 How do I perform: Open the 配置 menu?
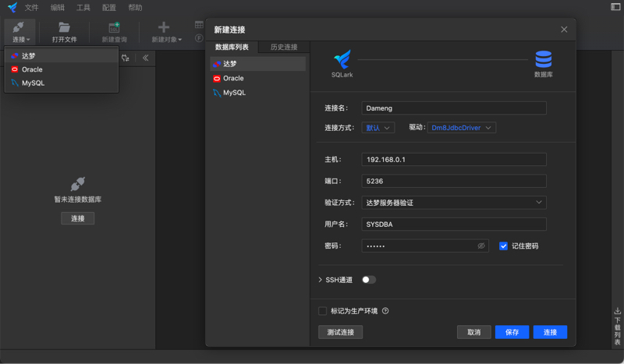click(x=109, y=8)
